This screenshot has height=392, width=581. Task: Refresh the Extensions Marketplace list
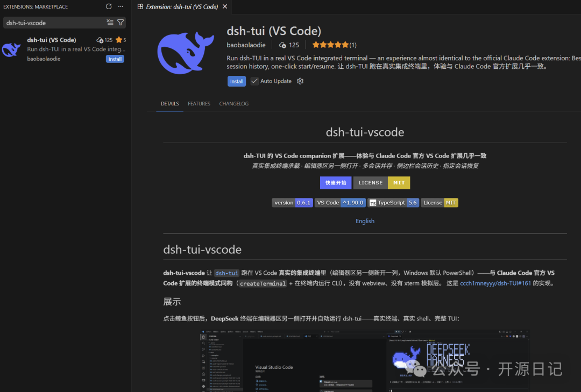tap(109, 6)
